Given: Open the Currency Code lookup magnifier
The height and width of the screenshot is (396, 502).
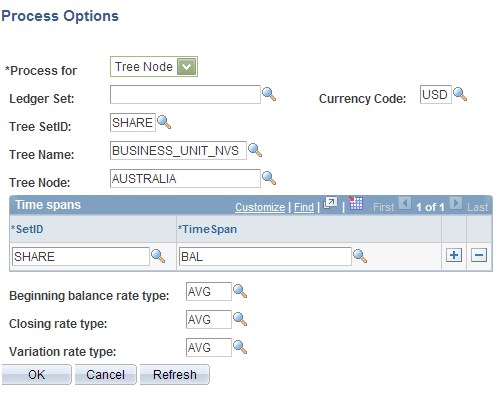Looking at the screenshot, I should 460,94.
